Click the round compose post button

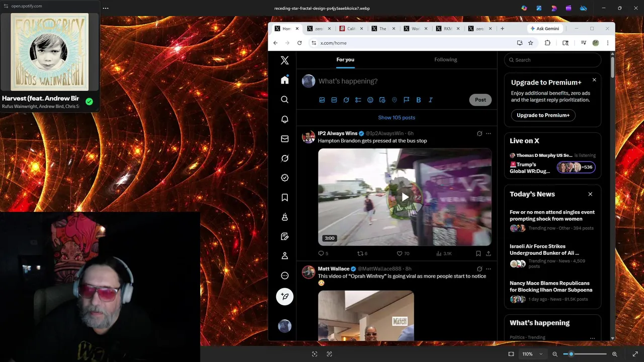click(285, 297)
